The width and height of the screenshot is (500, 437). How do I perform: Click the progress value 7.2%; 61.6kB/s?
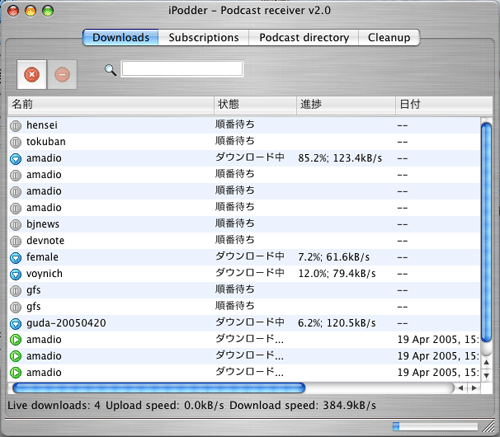[x=334, y=257]
